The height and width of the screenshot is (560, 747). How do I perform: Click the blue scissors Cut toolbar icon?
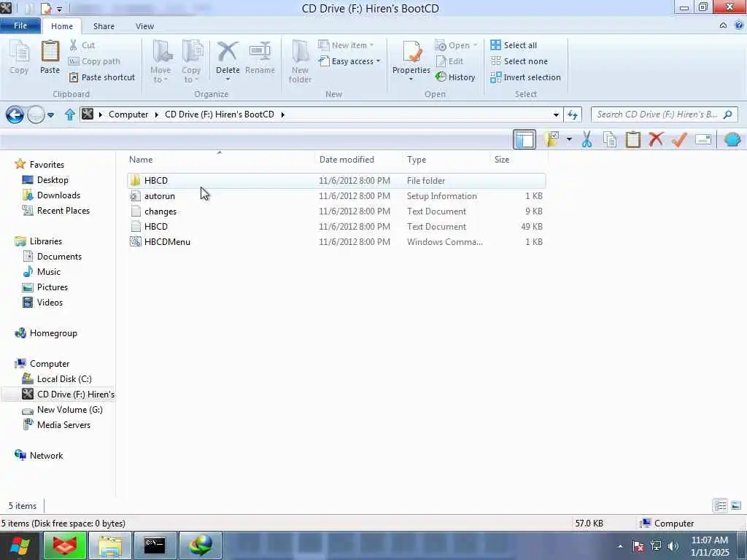click(587, 139)
